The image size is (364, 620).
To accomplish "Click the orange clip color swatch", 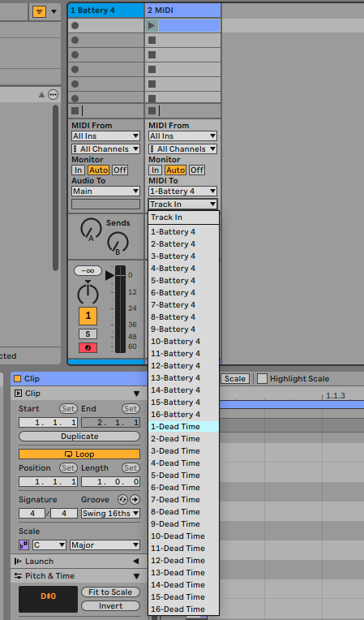I will [x=17, y=379].
